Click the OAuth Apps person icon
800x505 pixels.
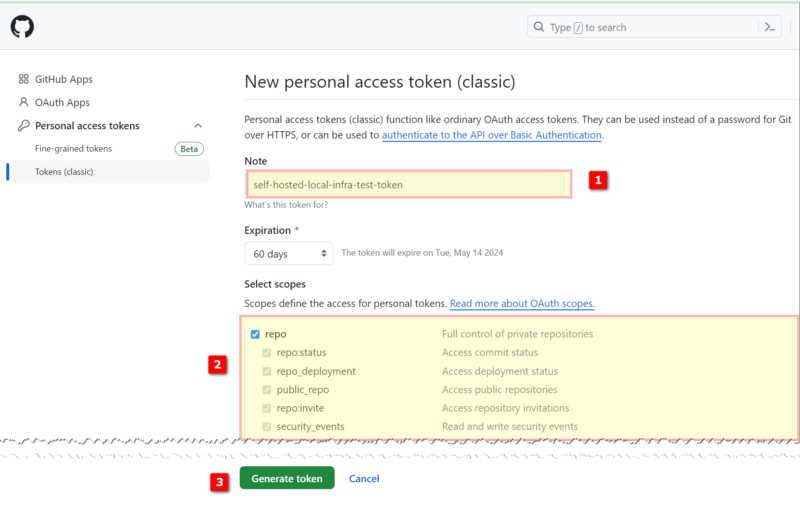23,102
